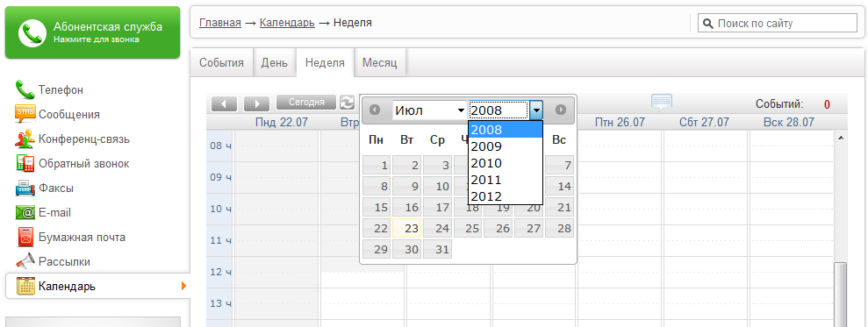Screen dimensions: 868x327
Task: Open Рассылки via the megaphone icon
Action: tap(25, 261)
